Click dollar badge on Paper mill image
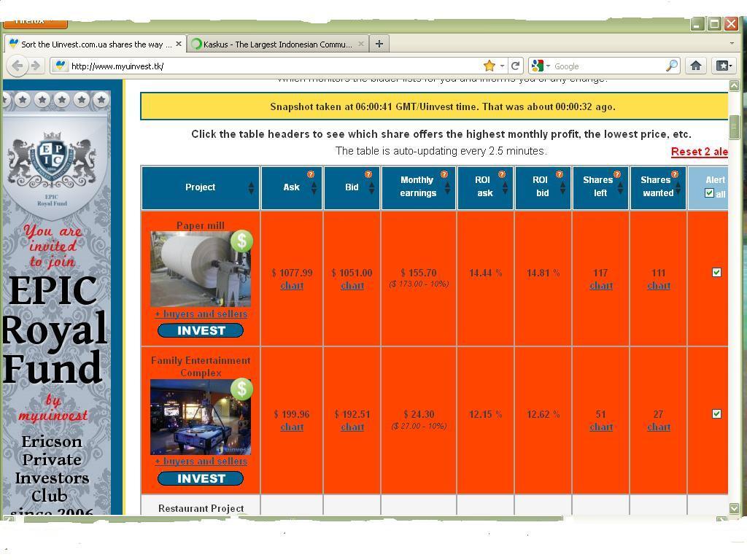 pos(242,241)
